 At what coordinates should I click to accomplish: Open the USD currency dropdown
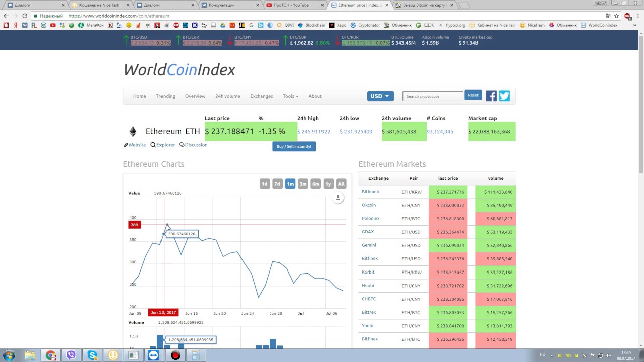click(x=380, y=96)
